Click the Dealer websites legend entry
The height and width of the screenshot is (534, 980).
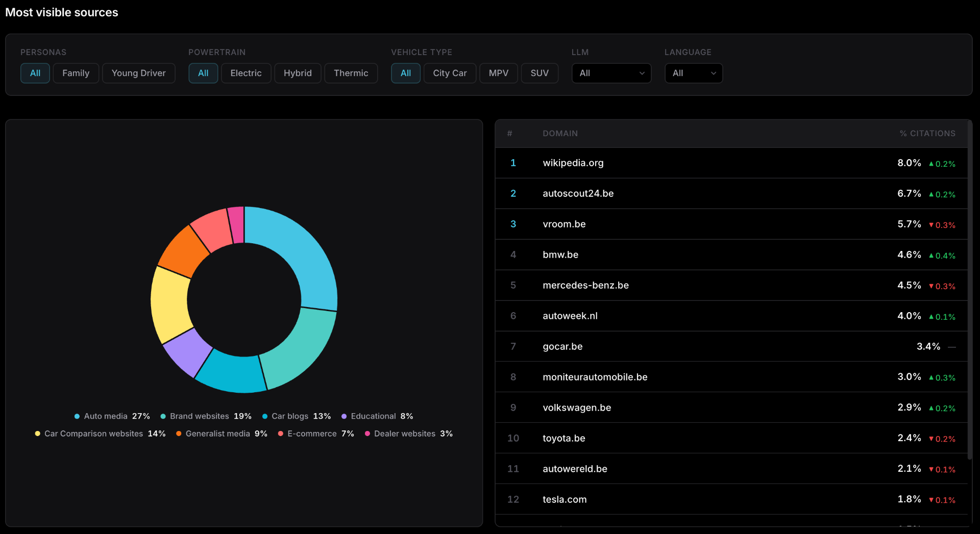(409, 434)
